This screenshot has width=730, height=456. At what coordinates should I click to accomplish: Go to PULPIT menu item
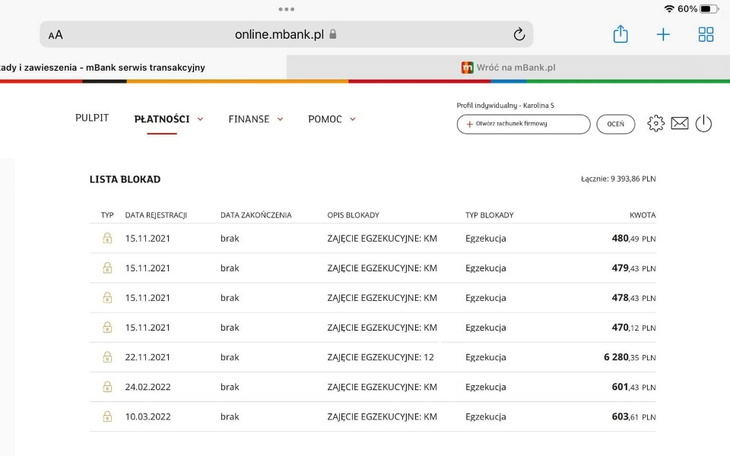click(x=92, y=118)
